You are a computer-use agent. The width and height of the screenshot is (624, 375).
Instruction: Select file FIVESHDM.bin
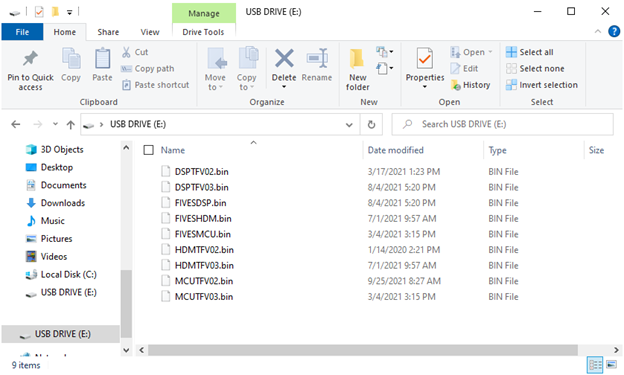click(203, 219)
